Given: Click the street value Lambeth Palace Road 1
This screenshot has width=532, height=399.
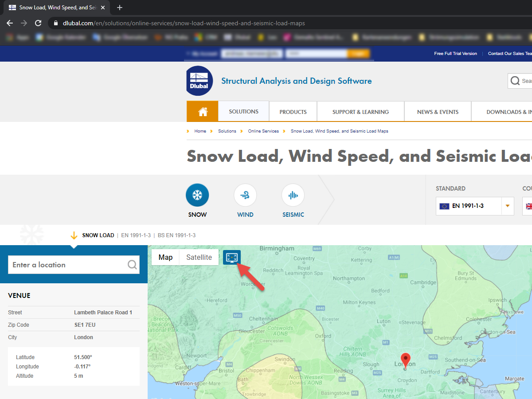Looking at the screenshot, I should [103, 313].
